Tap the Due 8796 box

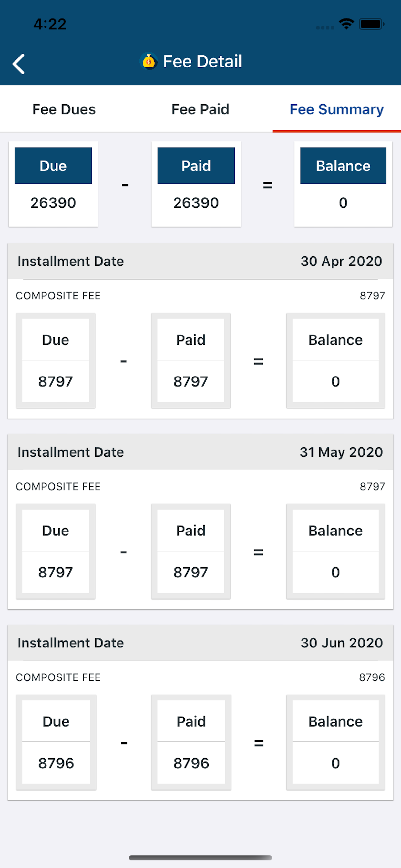pyautogui.click(x=56, y=742)
